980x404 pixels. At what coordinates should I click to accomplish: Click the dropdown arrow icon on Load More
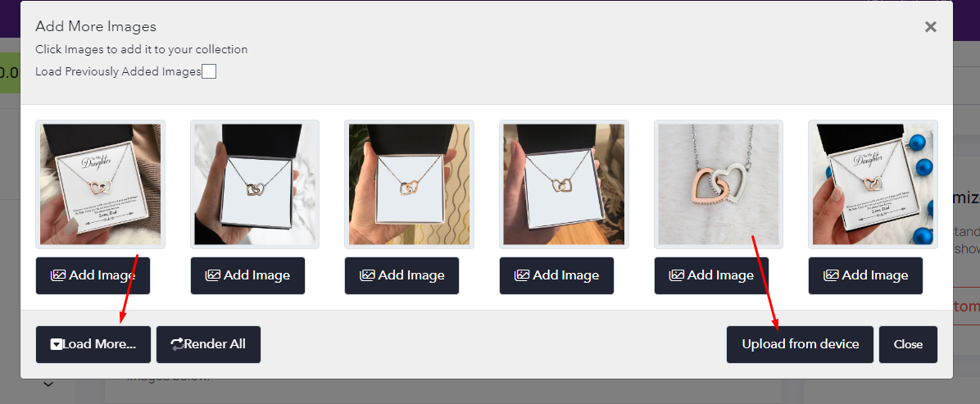[57, 344]
